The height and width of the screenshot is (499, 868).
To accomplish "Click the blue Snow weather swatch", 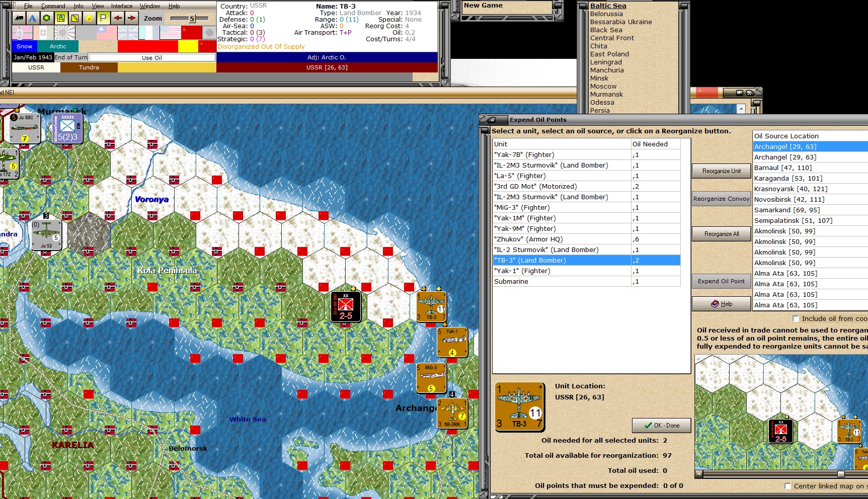I will tap(24, 46).
